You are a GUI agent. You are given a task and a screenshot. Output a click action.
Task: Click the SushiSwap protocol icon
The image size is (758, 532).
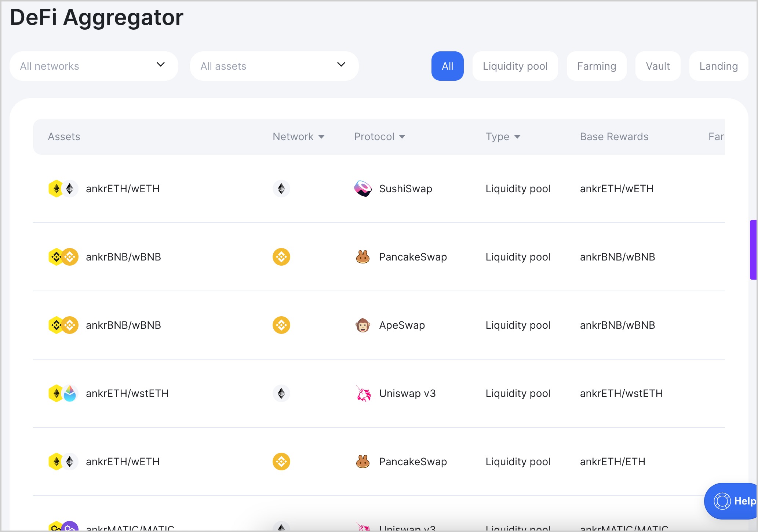tap(363, 188)
